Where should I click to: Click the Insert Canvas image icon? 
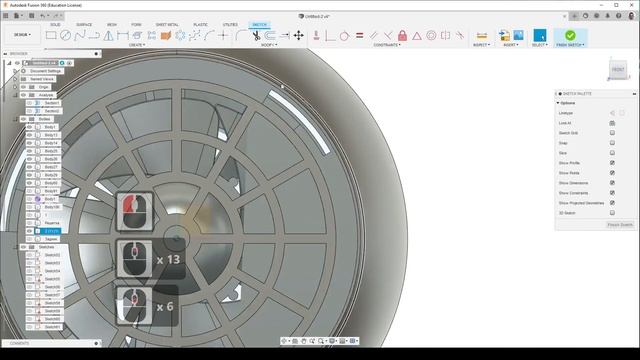point(518,35)
